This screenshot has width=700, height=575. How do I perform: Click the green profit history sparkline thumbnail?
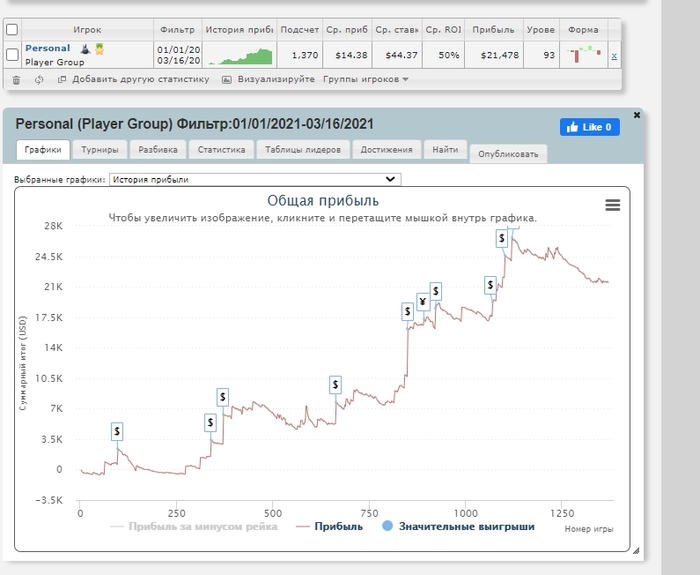[240, 56]
